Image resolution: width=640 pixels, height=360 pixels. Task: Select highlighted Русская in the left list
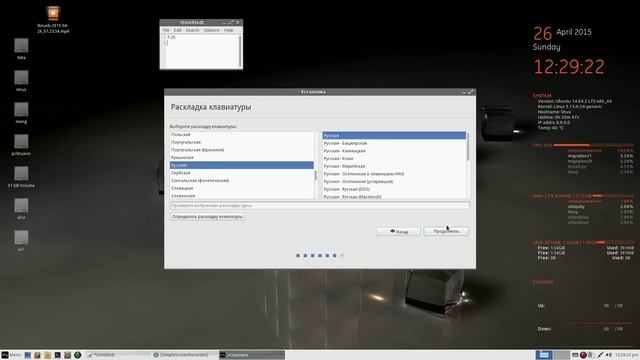(x=242, y=165)
